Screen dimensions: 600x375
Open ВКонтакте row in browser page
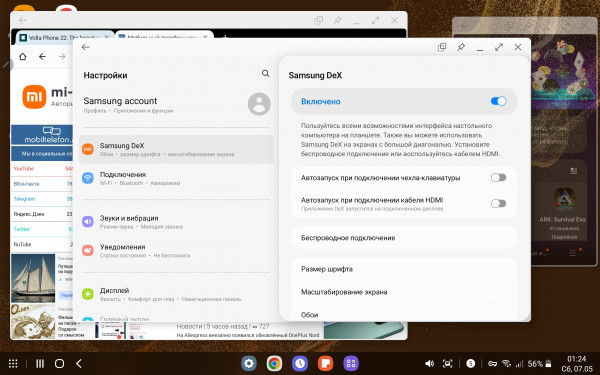tap(42, 184)
